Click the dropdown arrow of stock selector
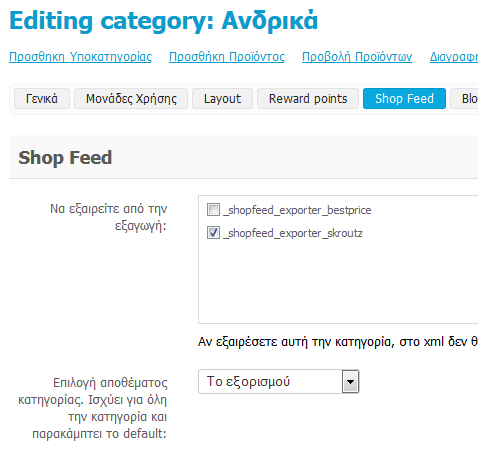Screen dimensions: 478x453 tap(350, 382)
